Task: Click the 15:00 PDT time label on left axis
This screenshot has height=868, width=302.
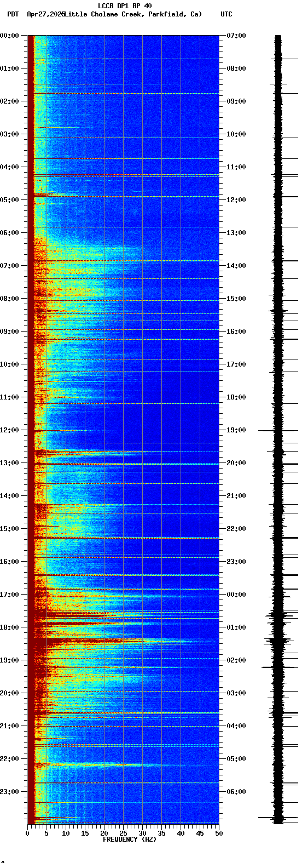Action: coord(9,529)
